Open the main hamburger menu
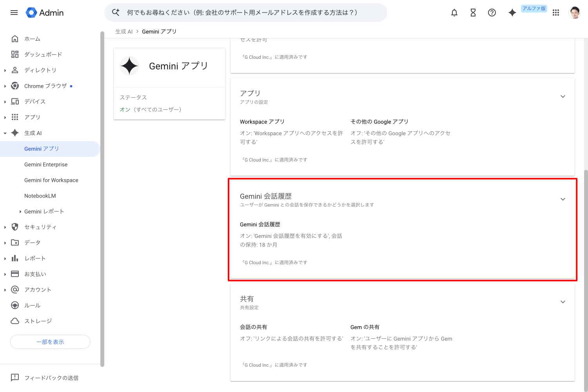This screenshot has width=588, height=392. [x=14, y=13]
